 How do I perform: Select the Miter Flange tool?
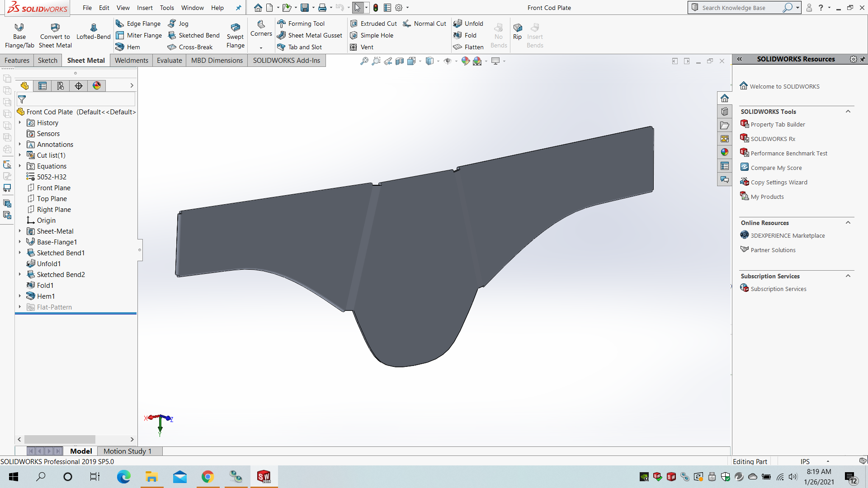(x=139, y=35)
